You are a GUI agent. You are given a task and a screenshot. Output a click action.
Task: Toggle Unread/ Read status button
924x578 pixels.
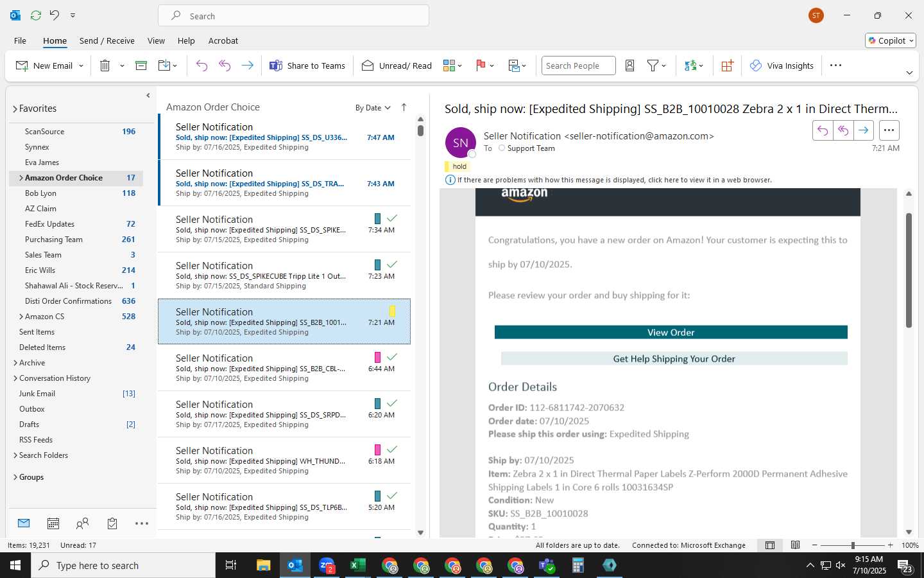(x=397, y=66)
